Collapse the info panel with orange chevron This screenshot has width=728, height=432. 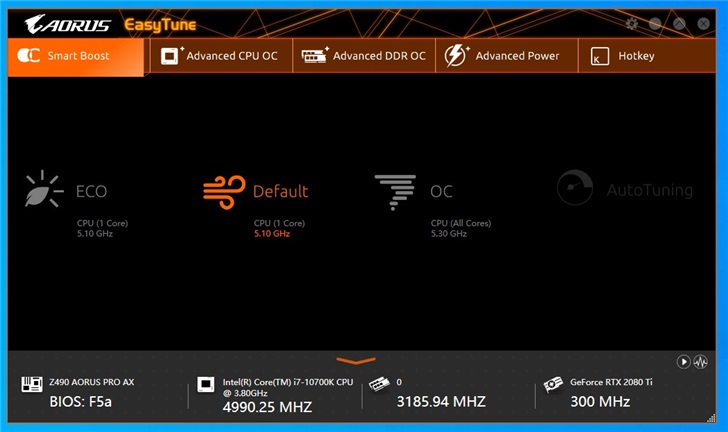[x=356, y=360]
